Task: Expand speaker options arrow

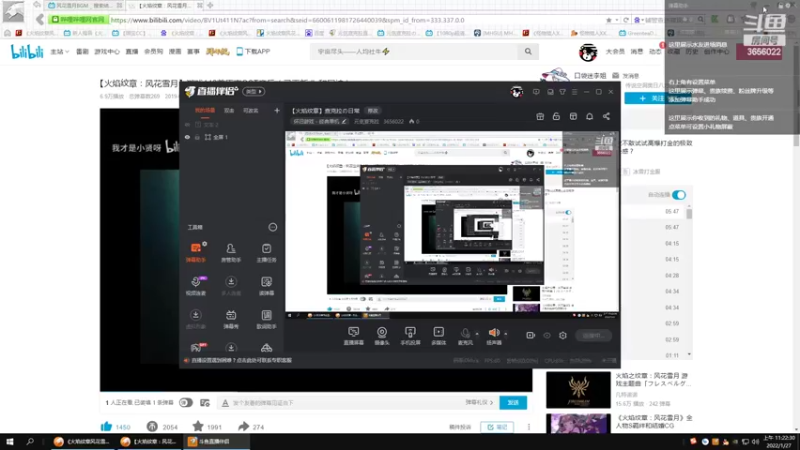Action: pyautogui.click(x=506, y=334)
